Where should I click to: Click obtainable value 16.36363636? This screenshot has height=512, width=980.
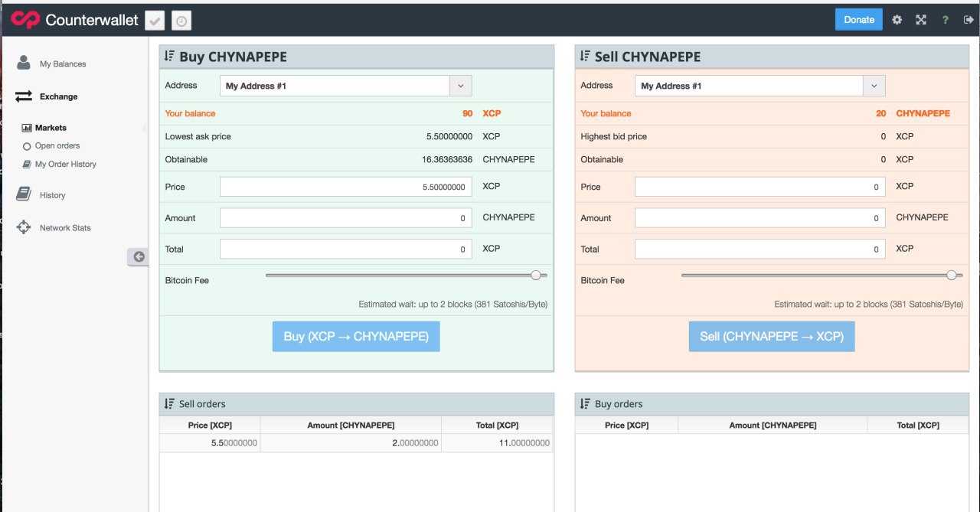447,159
